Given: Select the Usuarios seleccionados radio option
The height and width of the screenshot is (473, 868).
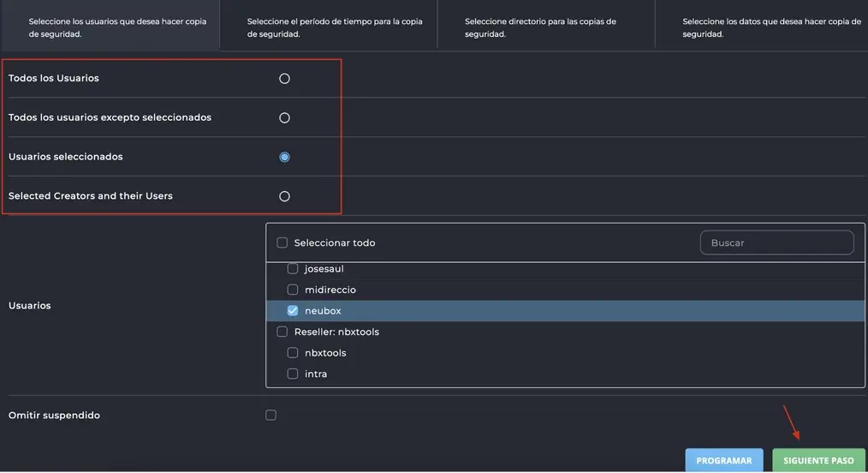Looking at the screenshot, I should click(x=284, y=158).
